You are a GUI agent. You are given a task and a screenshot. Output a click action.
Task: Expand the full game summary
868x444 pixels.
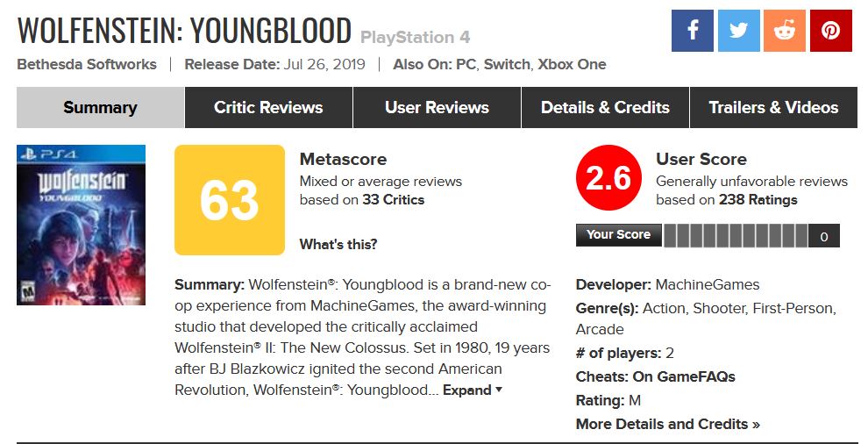coord(472,390)
